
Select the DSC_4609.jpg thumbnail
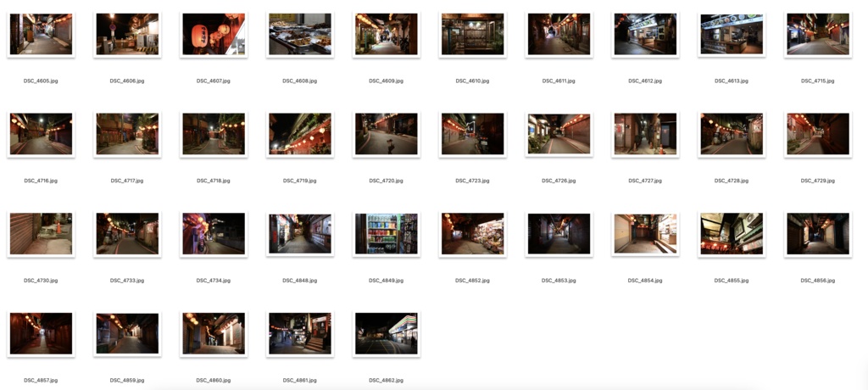click(387, 35)
